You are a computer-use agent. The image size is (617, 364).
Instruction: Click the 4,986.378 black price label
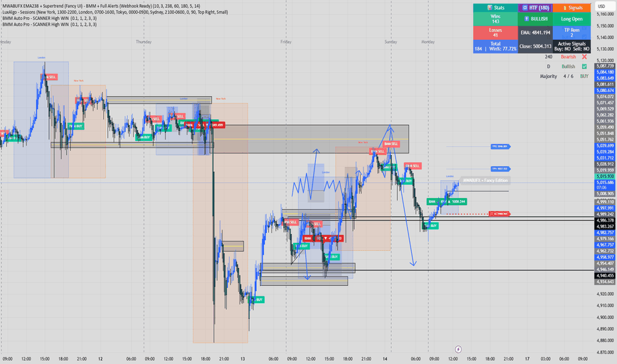click(x=605, y=220)
